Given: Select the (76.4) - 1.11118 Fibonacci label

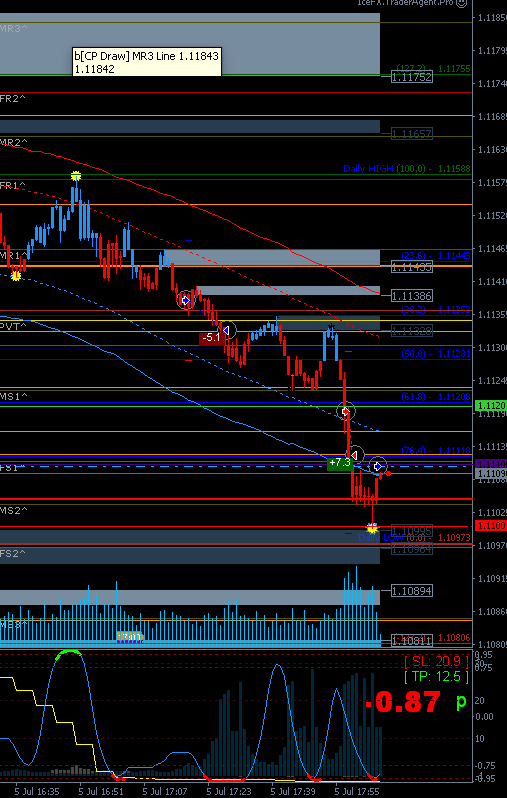Looking at the screenshot, I should [x=436, y=450].
